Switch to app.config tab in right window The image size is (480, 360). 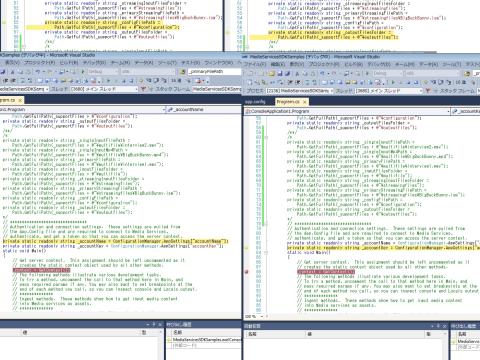(255, 102)
